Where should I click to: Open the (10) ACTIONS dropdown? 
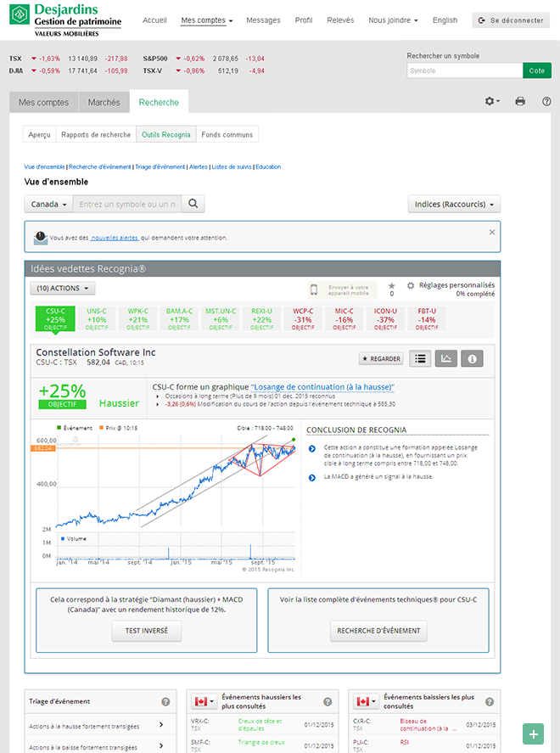[x=63, y=288]
